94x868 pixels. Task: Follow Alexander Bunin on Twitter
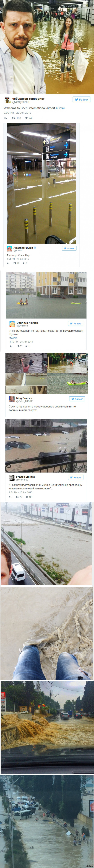[69, 248]
